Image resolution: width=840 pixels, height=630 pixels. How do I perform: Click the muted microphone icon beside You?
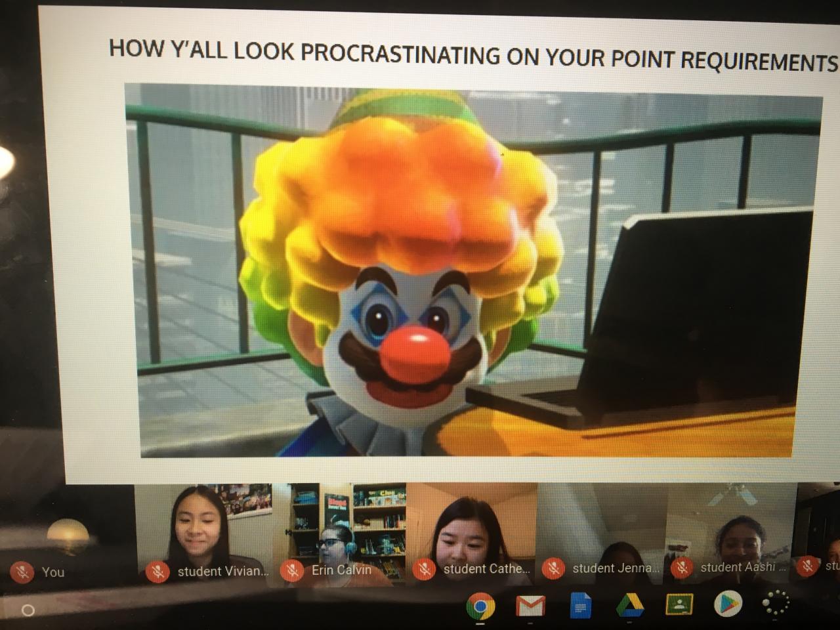pyautogui.click(x=22, y=572)
